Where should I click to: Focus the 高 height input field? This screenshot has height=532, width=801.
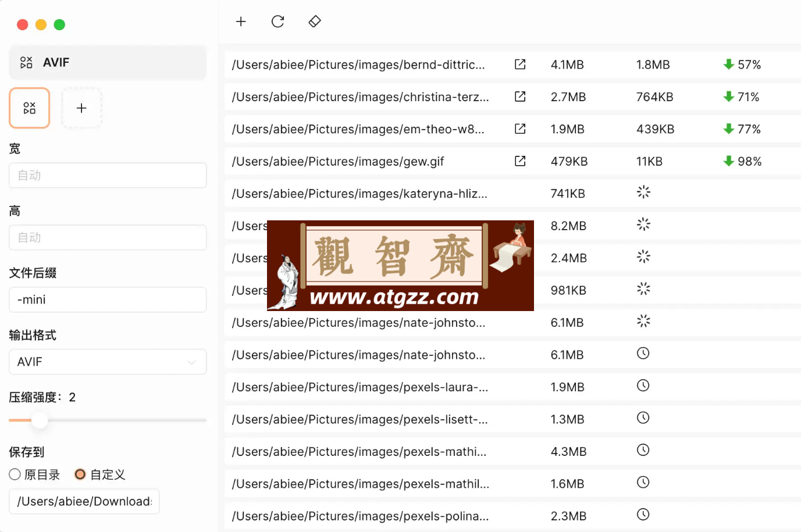[x=108, y=237]
